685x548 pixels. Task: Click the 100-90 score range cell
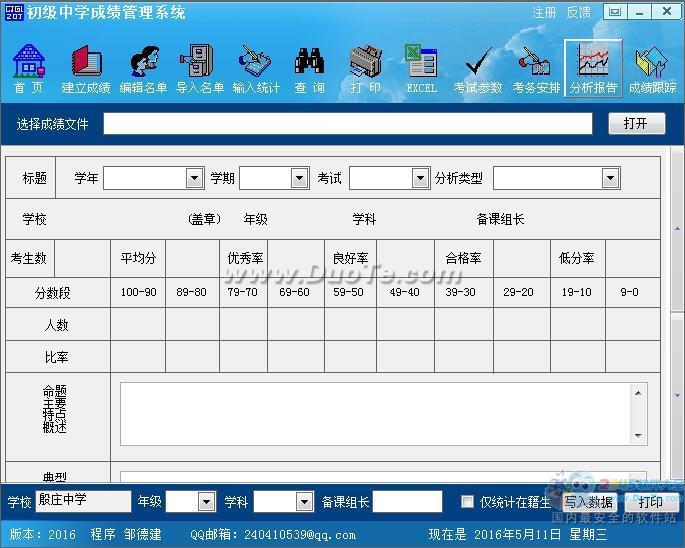click(x=138, y=292)
